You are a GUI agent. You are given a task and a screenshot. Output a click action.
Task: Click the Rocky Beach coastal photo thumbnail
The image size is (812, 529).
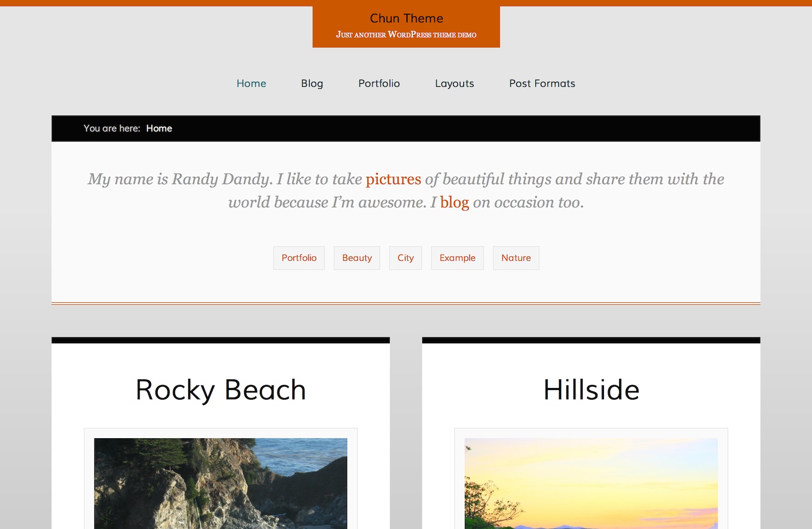tap(221, 483)
